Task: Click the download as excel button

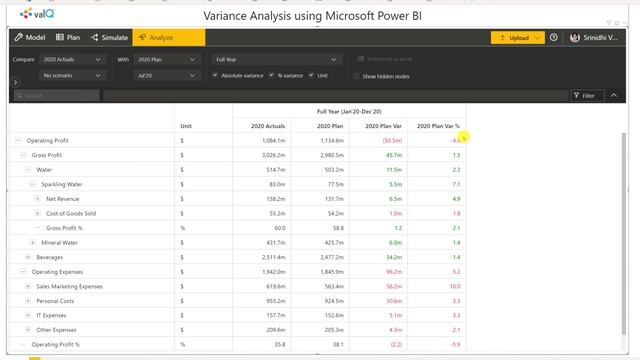Action: point(384,59)
